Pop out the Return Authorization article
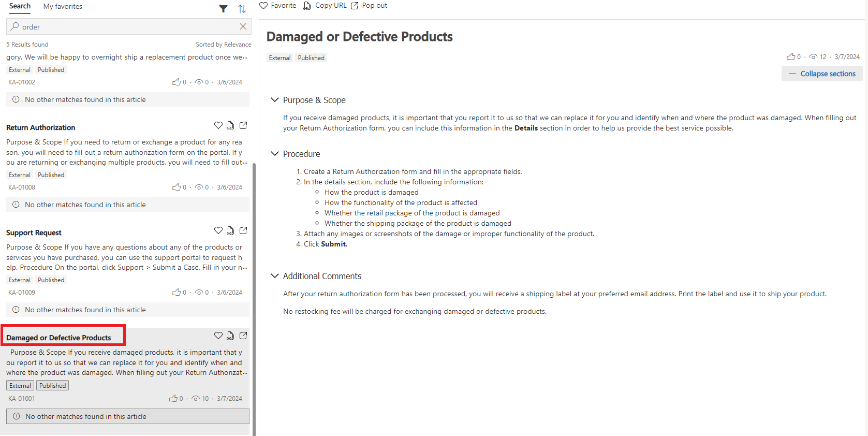 pos(243,125)
